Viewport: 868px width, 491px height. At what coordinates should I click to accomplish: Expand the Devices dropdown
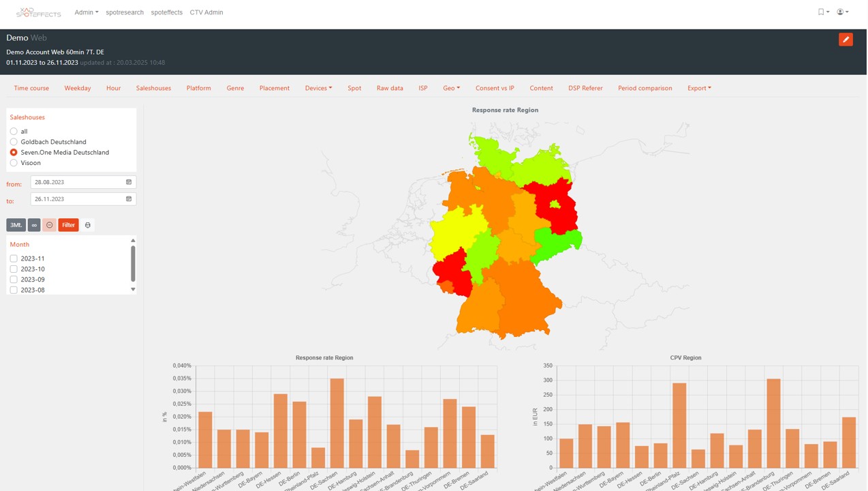318,88
